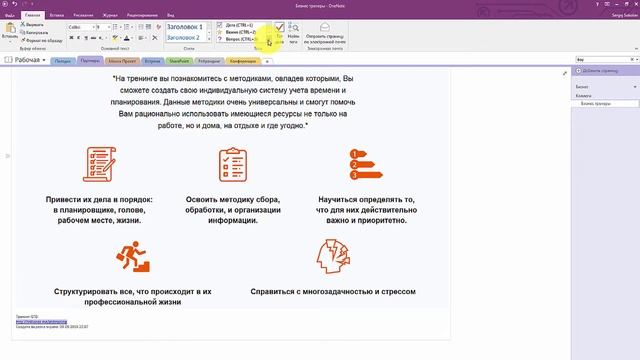Click the plus icon of Add Page
The height and width of the screenshot is (360, 640).
tap(578, 71)
